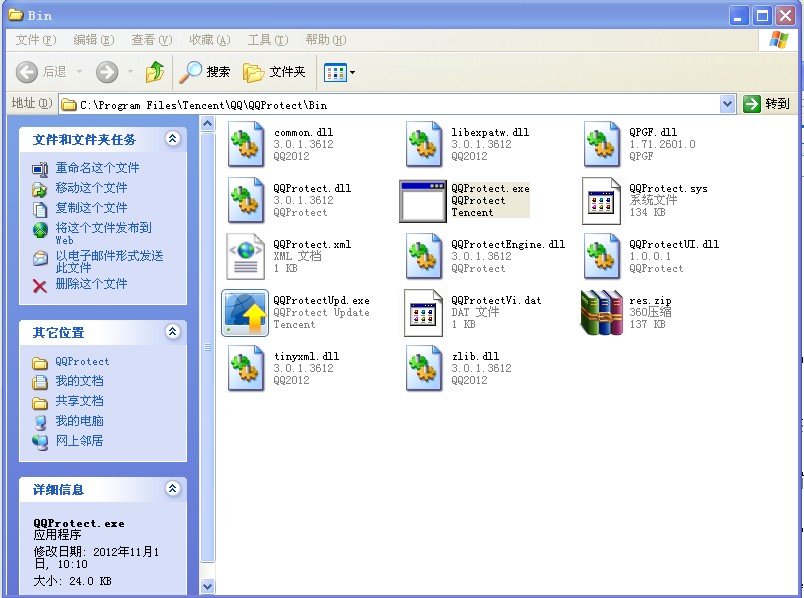Viewport: 804px width, 598px height.
Task: Click 移动这个文件 link
Action: click(91, 188)
